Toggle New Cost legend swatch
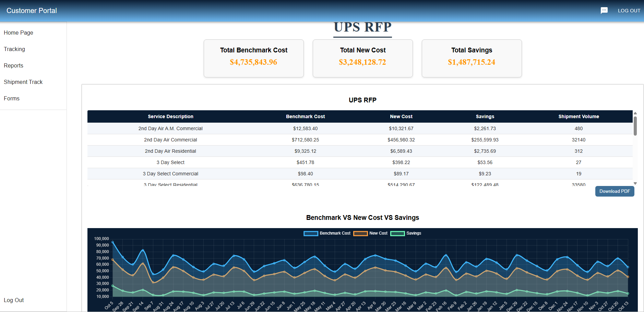This screenshot has width=644, height=312. tap(360, 233)
